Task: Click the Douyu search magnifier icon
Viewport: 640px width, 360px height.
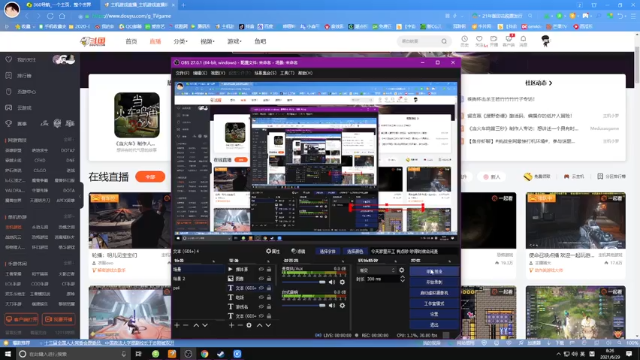Action: coord(444,41)
